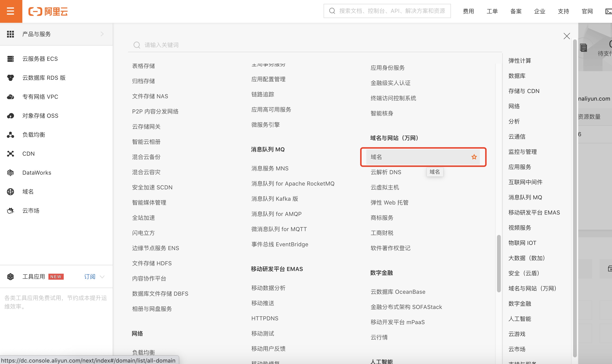
Task: Expand the 产品与服务 chevron
Action: [102, 34]
